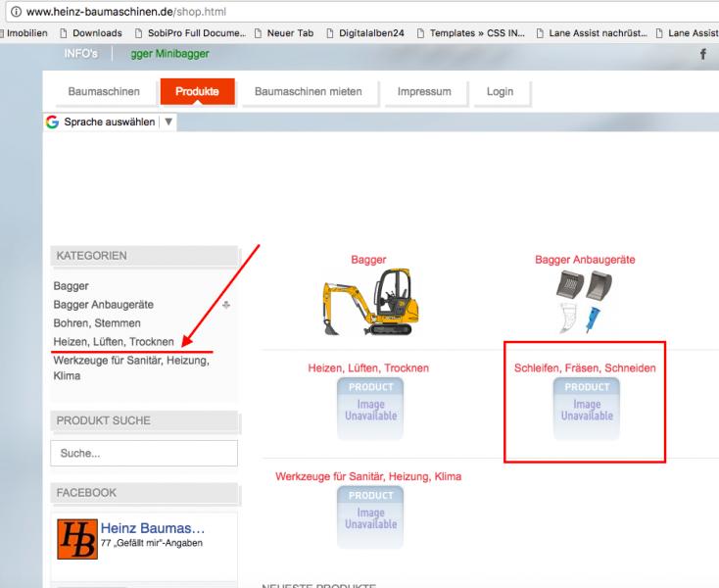Viewport: 719px width, 588px height.
Task: Open Werkzeuge für Sanitär product category title
Action: point(368,476)
